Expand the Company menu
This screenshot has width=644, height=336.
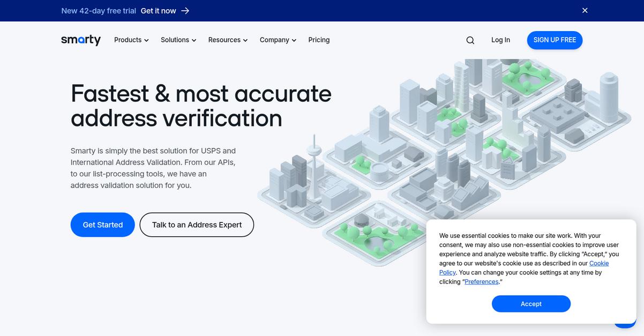tap(278, 40)
